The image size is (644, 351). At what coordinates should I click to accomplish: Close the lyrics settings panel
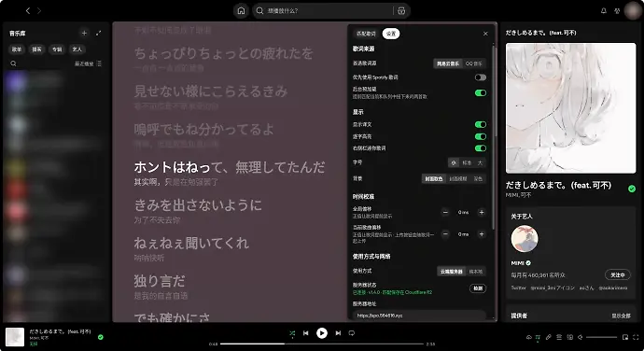(x=485, y=34)
